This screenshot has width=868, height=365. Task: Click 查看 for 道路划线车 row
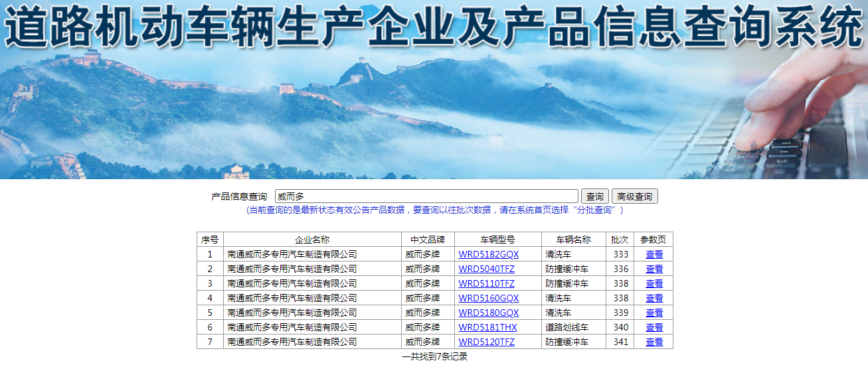click(x=654, y=327)
